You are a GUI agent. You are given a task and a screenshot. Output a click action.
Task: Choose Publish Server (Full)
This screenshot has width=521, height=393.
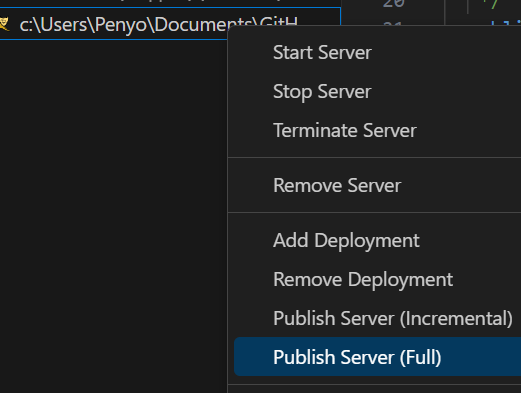pyautogui.click(x=377, y=357)
